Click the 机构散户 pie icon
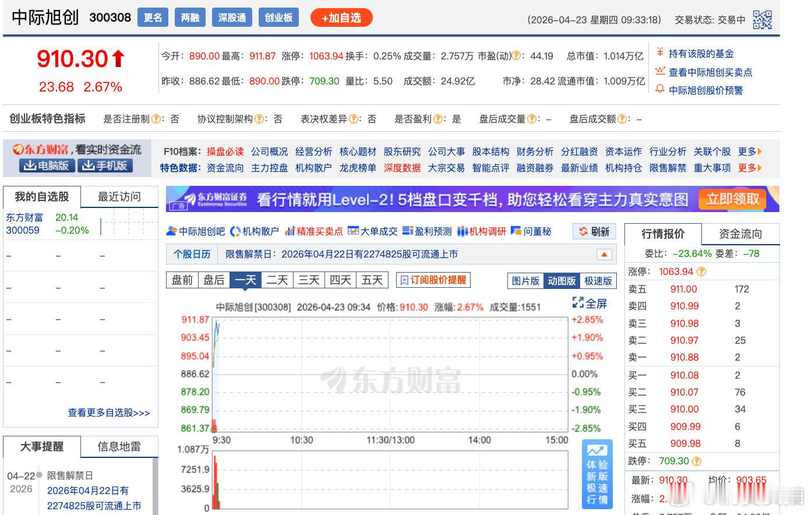 tap(235, 231)
